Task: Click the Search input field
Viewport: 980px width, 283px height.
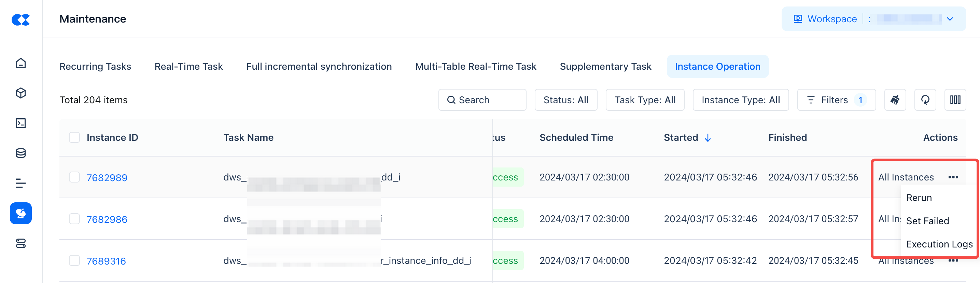Action: coord(482,100)
